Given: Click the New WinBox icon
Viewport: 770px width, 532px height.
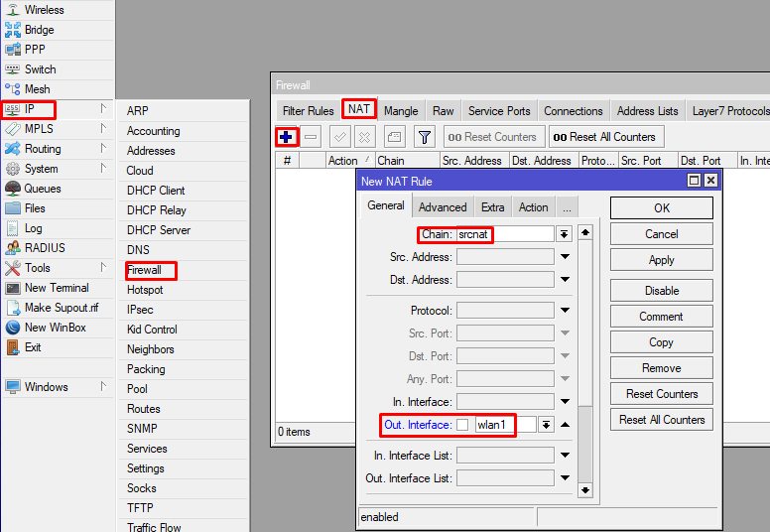Looking at the screenshot, I should [13, 328].
